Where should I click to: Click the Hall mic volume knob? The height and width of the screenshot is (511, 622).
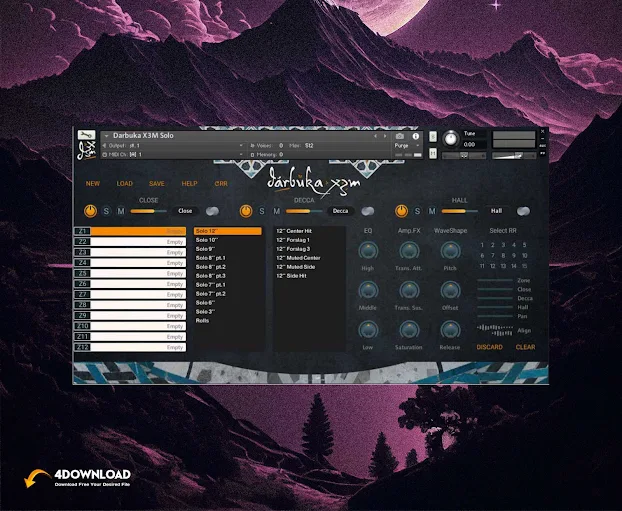tap(401, 211)
